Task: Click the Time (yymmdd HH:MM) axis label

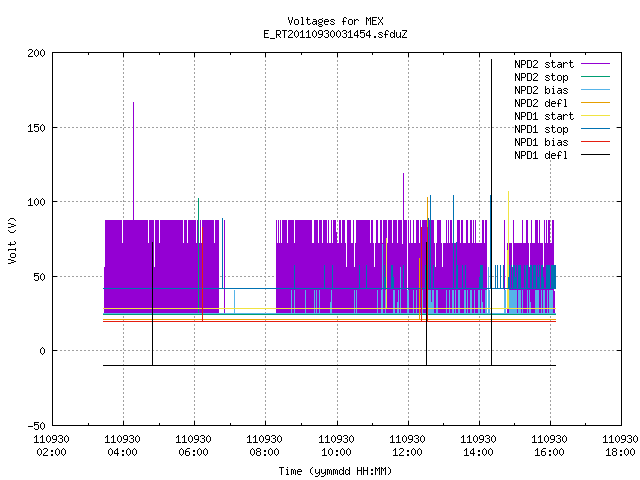Action: [335, 471]
